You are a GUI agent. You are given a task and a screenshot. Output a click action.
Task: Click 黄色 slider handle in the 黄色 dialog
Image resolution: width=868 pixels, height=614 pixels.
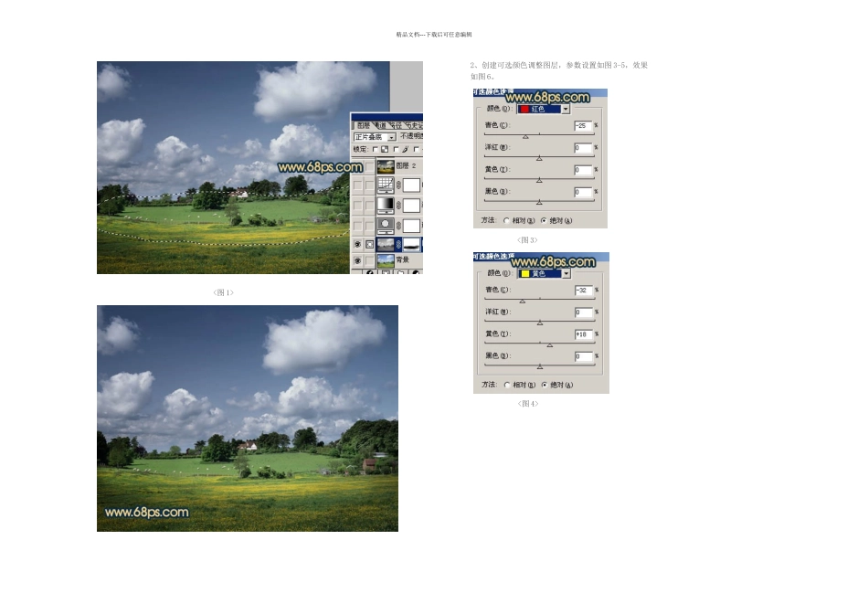550,345
